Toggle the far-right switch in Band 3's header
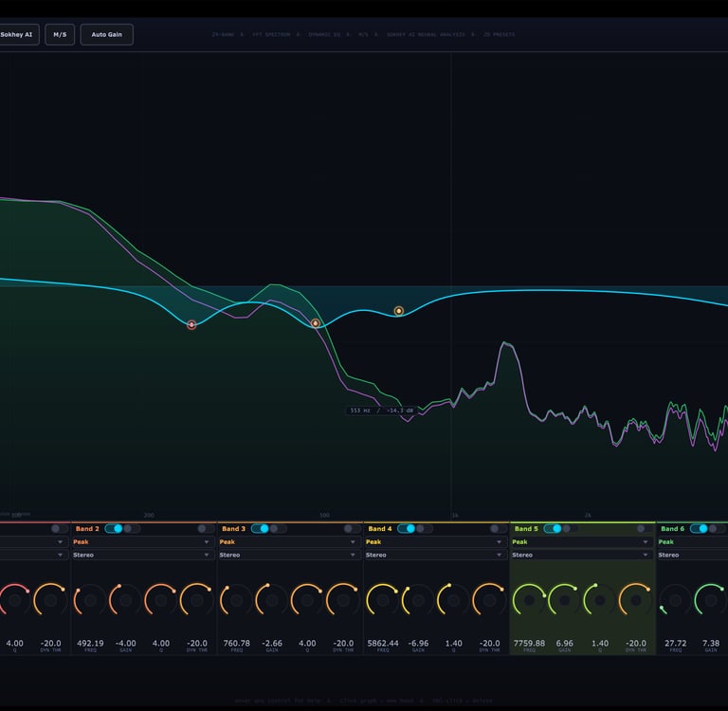The image size is (728, 711). [x=352, y=528]
